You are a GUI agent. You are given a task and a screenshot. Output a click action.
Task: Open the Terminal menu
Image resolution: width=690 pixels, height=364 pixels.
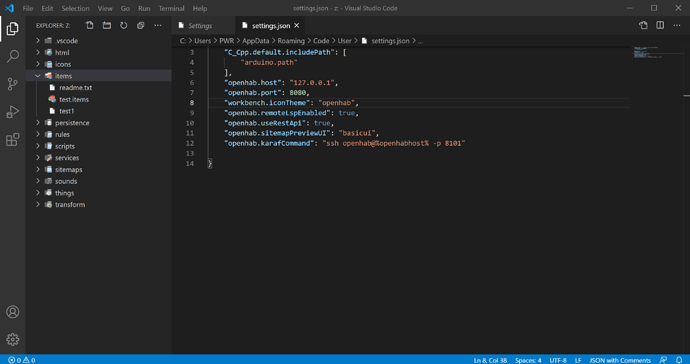coord(171,8)
